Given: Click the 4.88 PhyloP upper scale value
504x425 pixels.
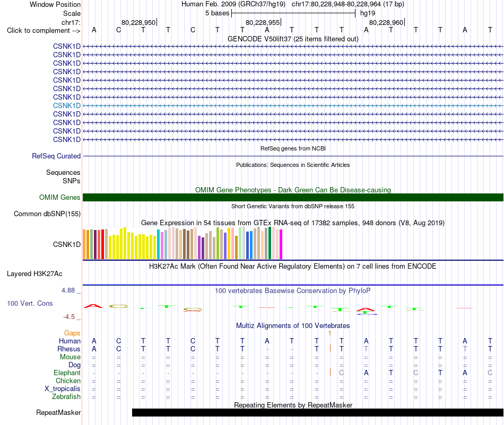Looking at the screenshot, I should tap(68, 290).
